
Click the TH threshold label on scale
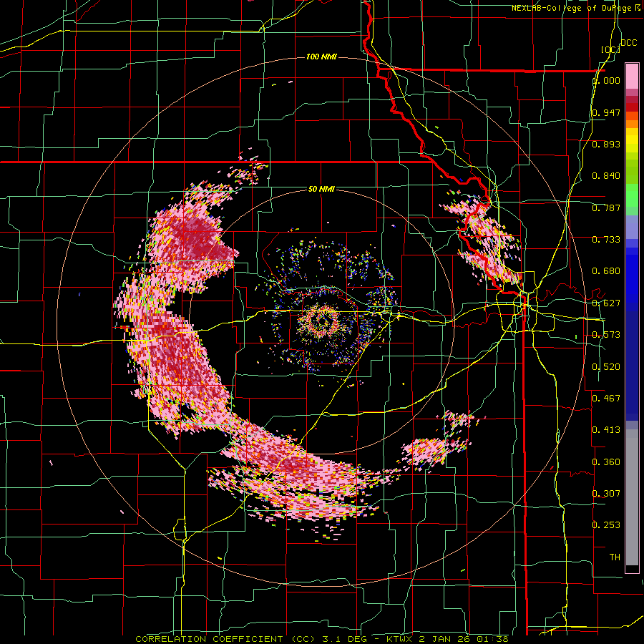click(x=615, y=557)
